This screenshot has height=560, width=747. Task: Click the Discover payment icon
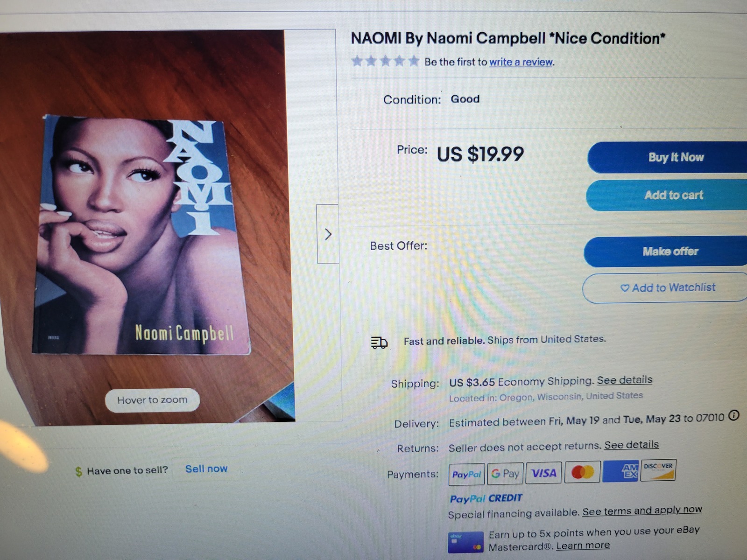[658, 470]
